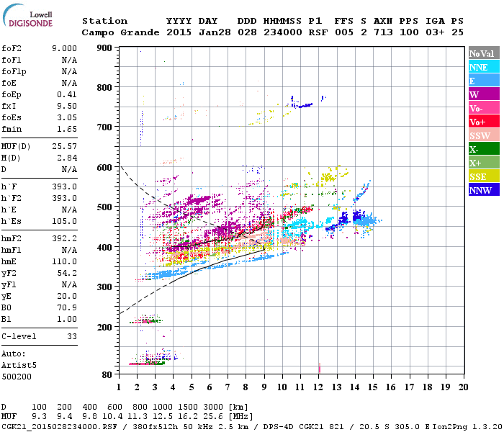Screen dimensions: 504x432
Task: Select the Vo- pink legend swatch
Action: coord(484,108)
